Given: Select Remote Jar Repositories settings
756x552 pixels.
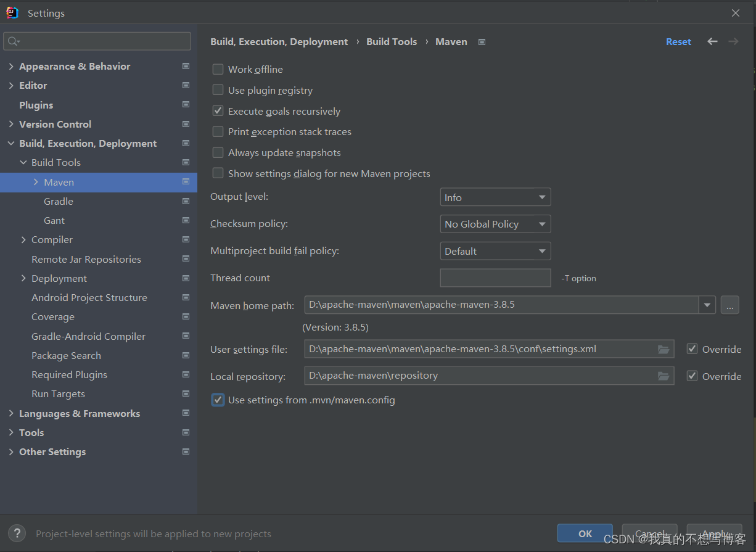Looking at the screenshot, I should point(86,259).
